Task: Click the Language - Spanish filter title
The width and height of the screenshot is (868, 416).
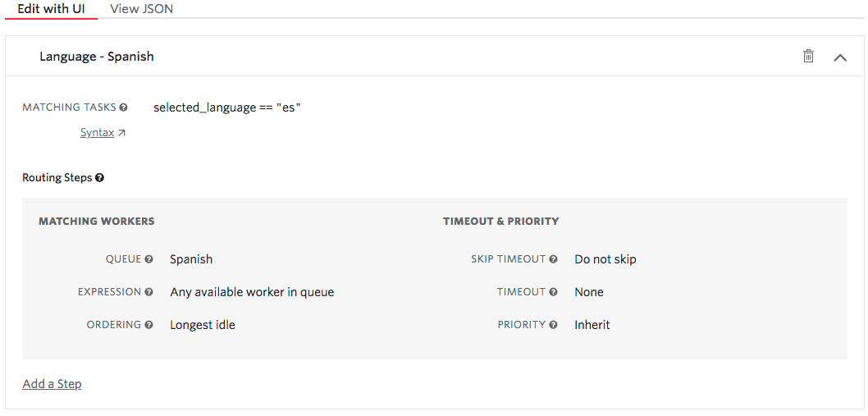Action: point(97,57)
